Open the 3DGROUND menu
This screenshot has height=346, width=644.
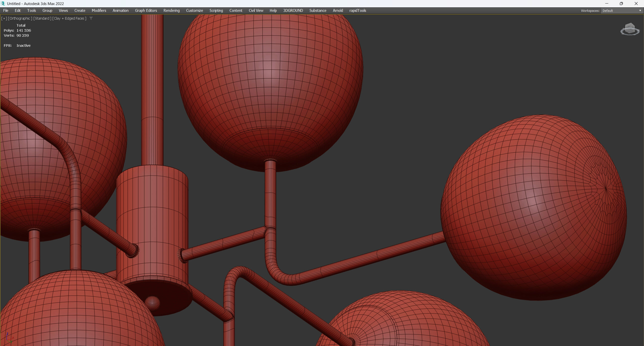(293, 11)
